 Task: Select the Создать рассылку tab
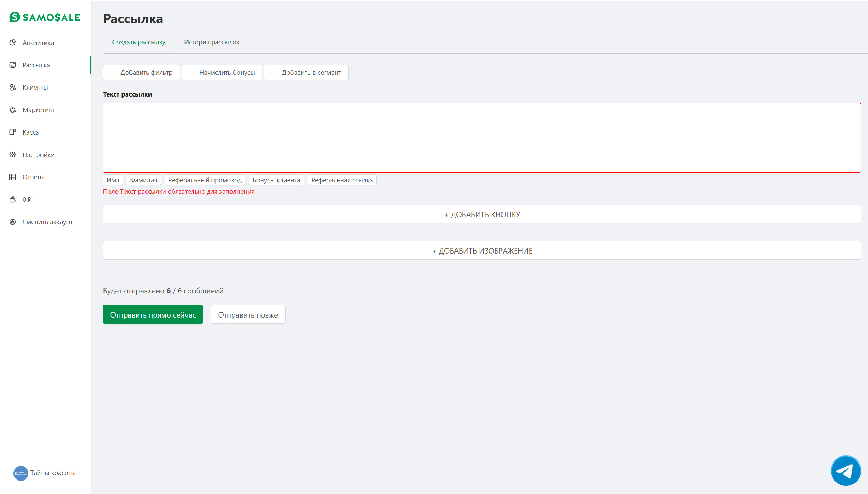pyautogui.click(x=138, y=42)
